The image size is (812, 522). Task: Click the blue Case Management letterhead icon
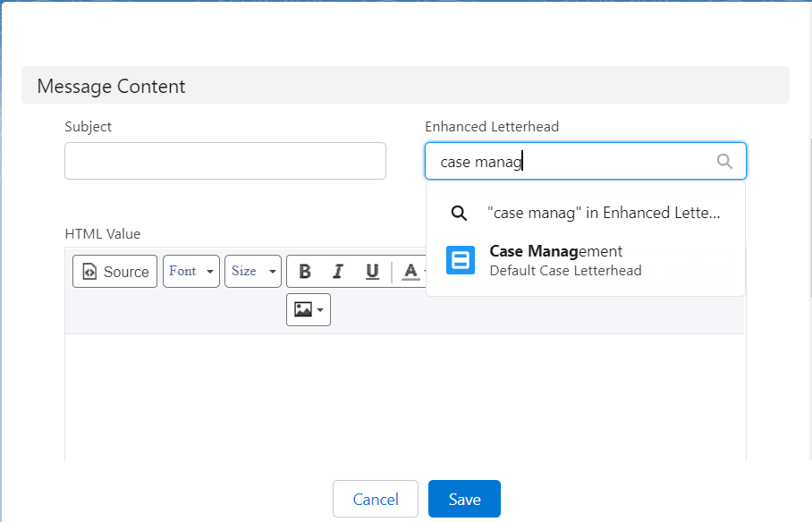pos(461,260)
